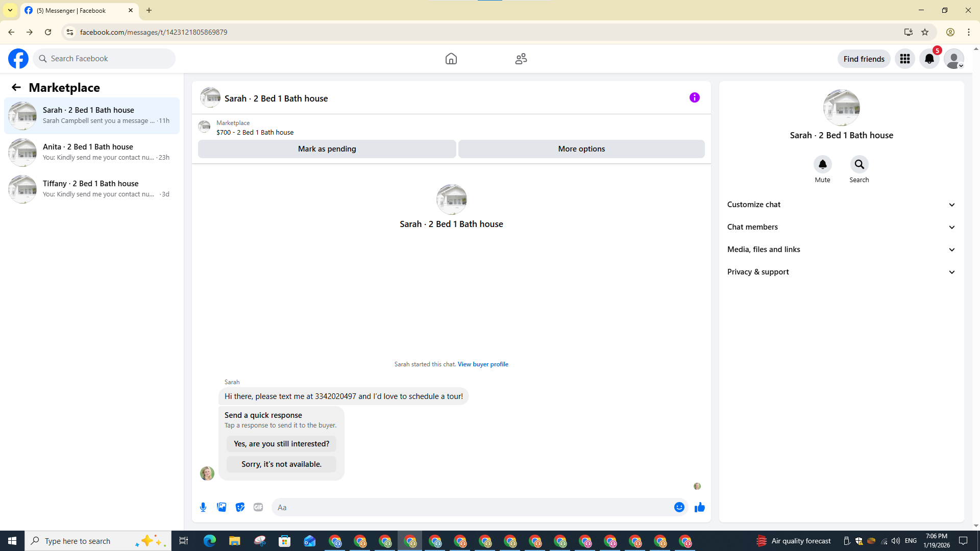Open Anita's 2 Bed 1 Bath house chat
The width and height of the screenshot is (980, 551).
tap(92, 152)
